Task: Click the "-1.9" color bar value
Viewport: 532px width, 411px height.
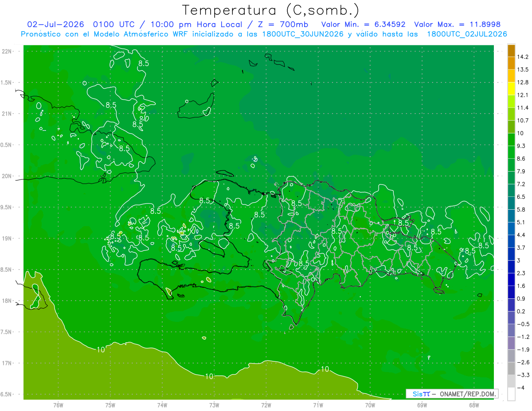Action: 523,349
